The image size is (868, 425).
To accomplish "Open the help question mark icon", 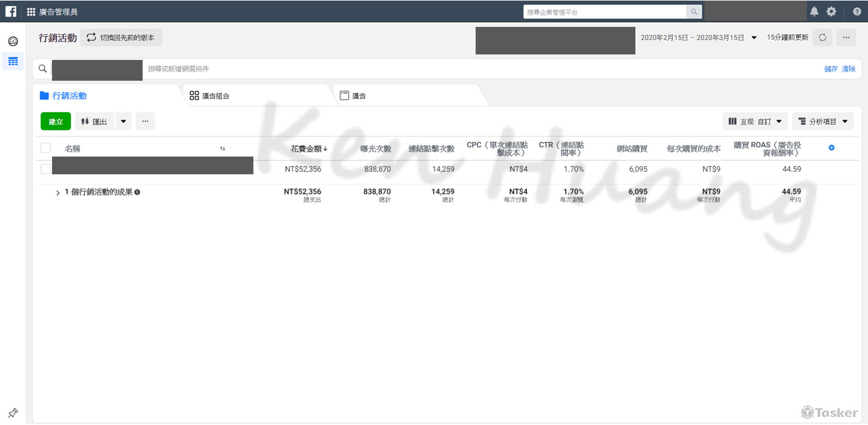I will pos(856,10).
